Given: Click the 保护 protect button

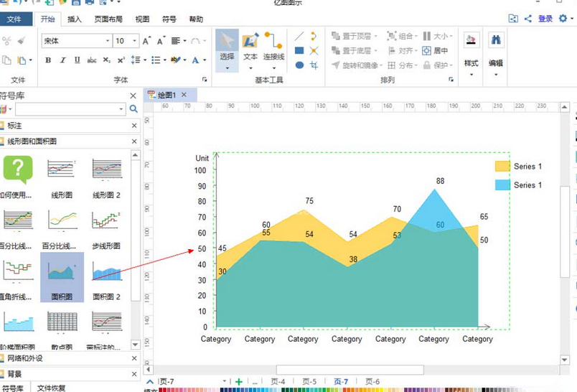Looking at the screenshot, I should click(x=438, y=65).
